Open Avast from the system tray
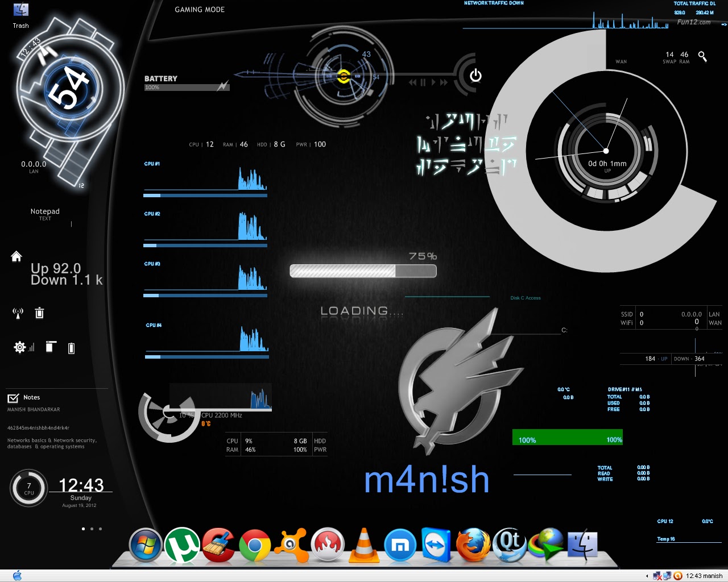Viewport: 728px width, 582px height. point(678,576)
